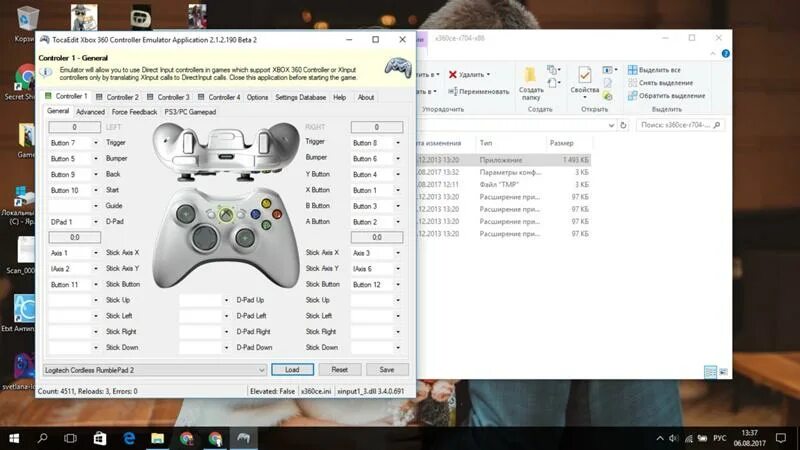Click the left trigger value field showing 0
This screenshot has height=450, width=800.
point(74,127)
